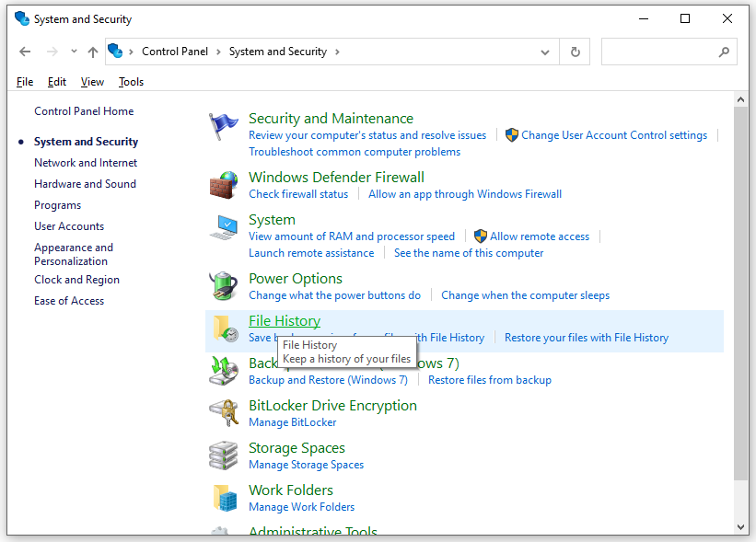This screenshot has height=542, width=756.
Task: Click inside the search box
Action: click(669, 52)
